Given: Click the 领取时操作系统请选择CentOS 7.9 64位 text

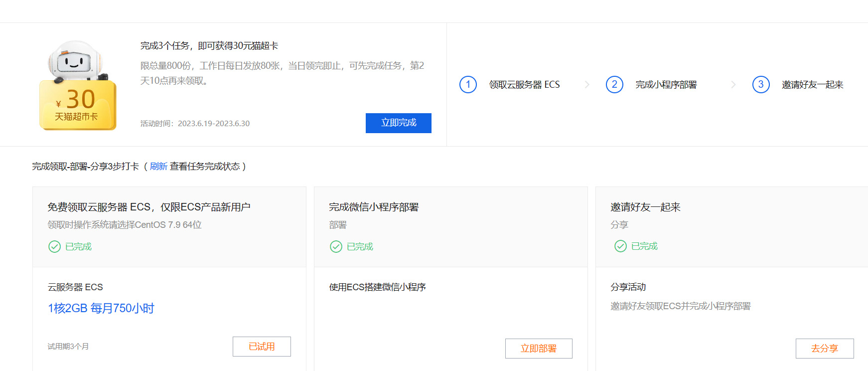Looking at the screenshot, I should point(125,225).
